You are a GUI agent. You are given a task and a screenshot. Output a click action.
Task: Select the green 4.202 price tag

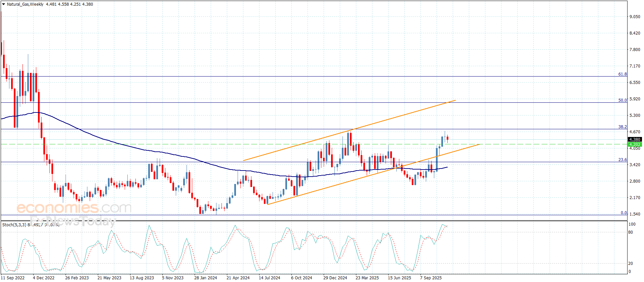(635, 144)
